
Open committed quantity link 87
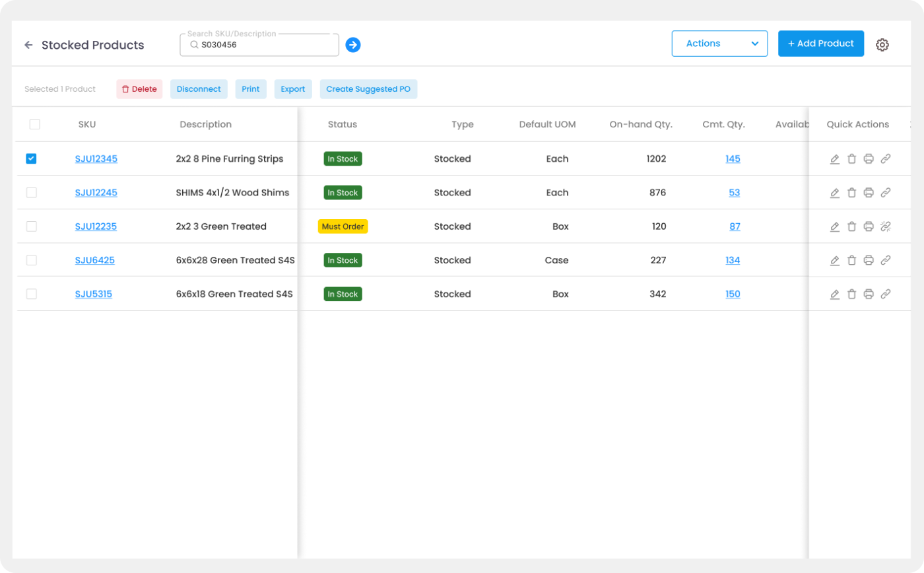735,226
